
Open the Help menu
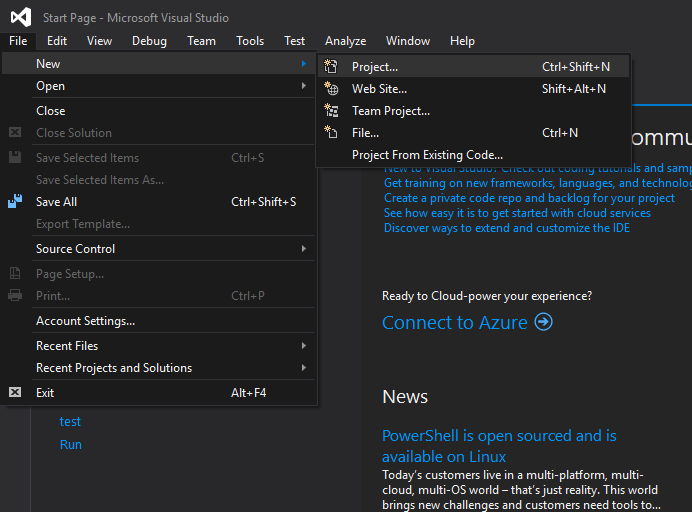click(x=462, y=41)
